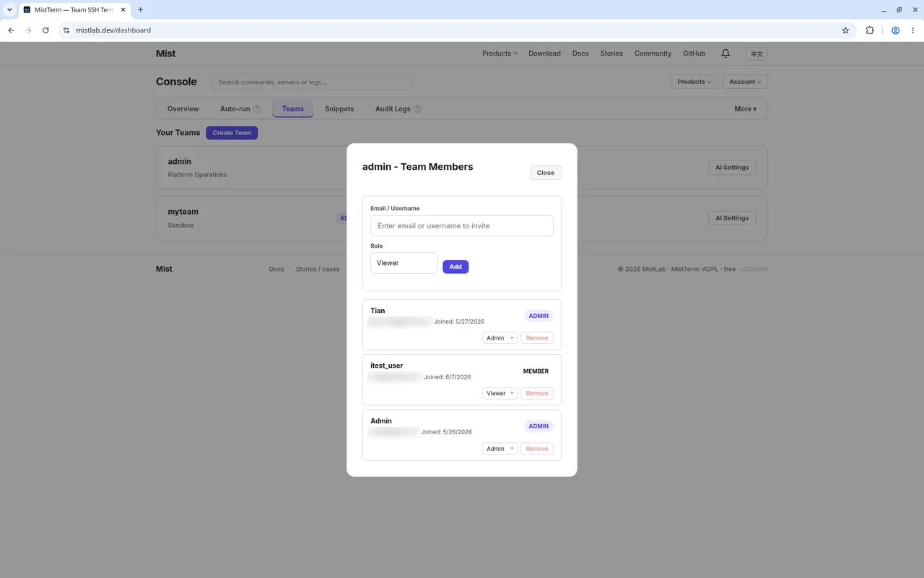Select the Snippets tab
The image size is (924, 578).
(x=339, y=109)
